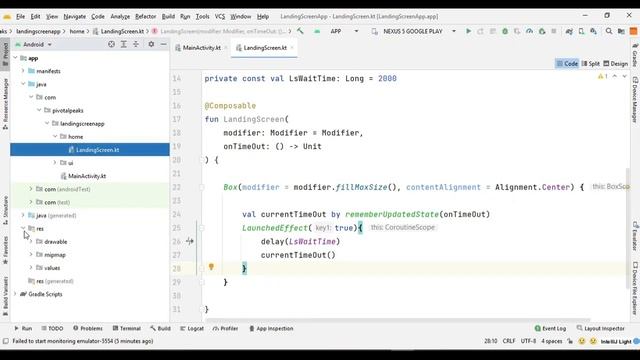This screenshot has width=640, height=360.
Task: Switch editor to Code view
Action: [567, 64]
